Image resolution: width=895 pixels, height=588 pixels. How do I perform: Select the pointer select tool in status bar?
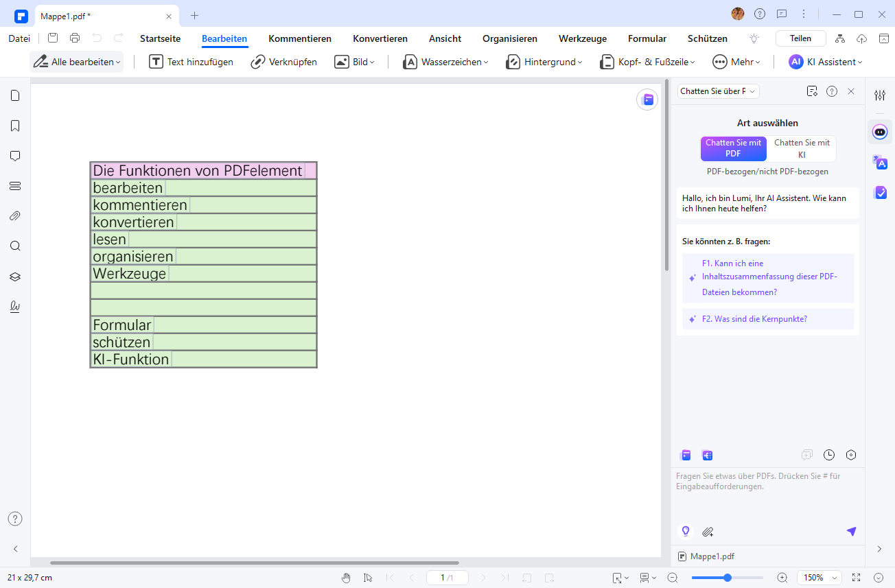pyautogui.click(x=368, y=578)
